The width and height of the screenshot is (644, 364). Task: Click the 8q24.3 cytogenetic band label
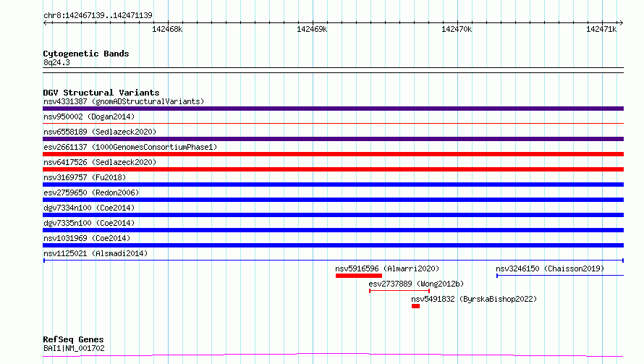56,62
